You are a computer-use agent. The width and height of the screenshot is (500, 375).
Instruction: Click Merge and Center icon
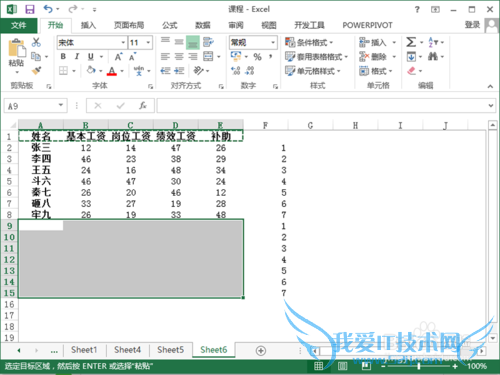tap(208, 57)
